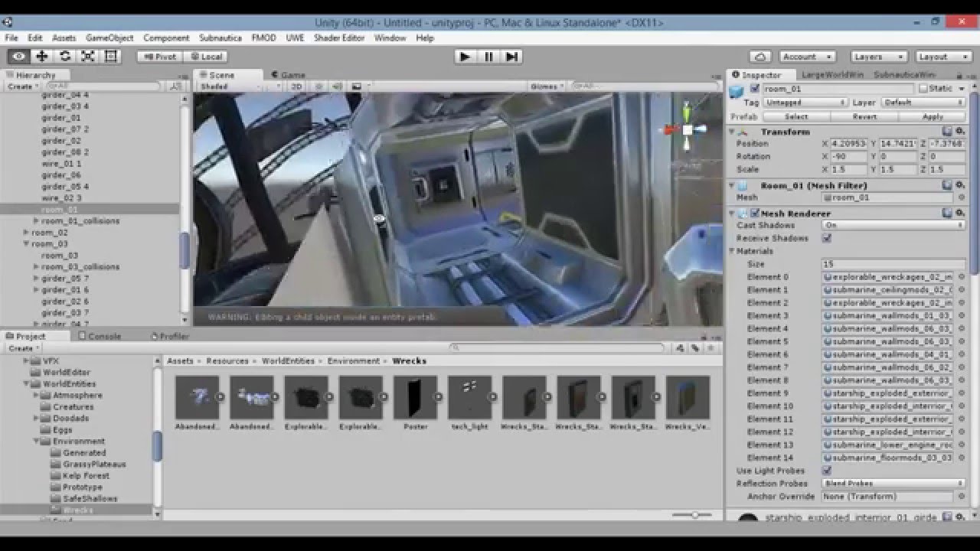Collapse the Materials section
980x551 pixels.
pyautogui.click(x=732, y=251)
